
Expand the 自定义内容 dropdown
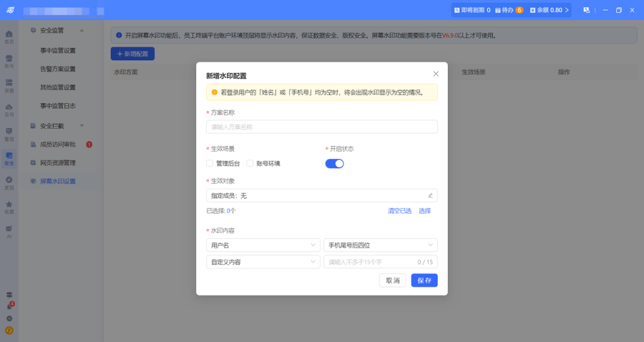(x=263, y=262)
